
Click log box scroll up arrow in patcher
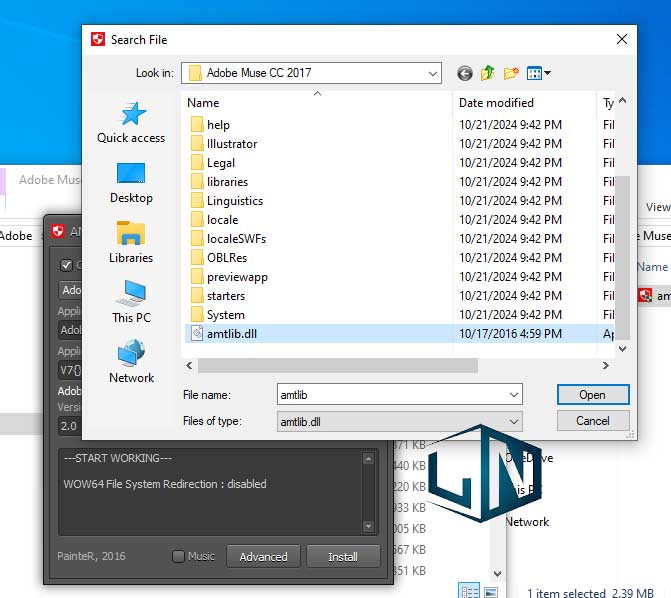coord(368,459)
